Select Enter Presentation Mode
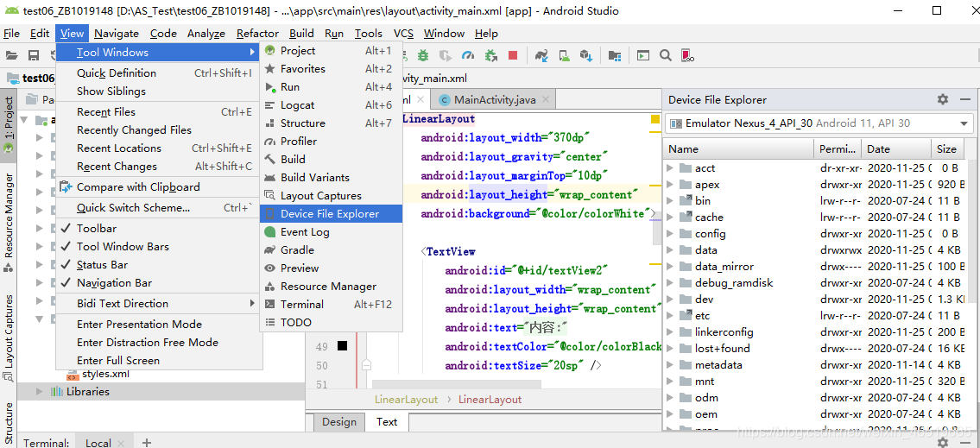The image size is (980, 448). tap(160, 325)
